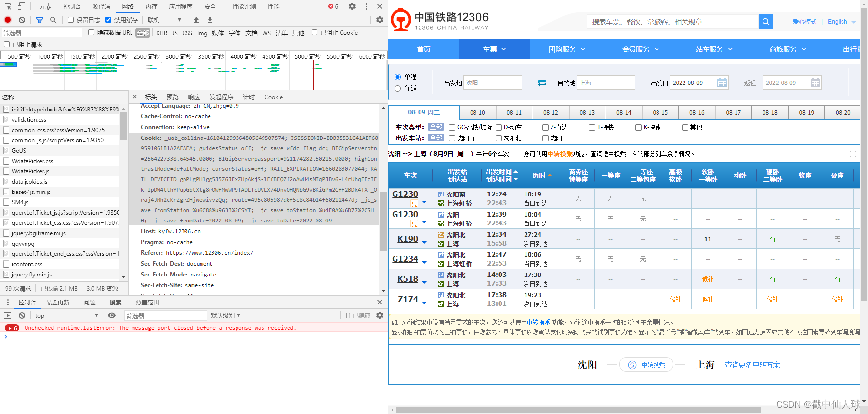868x414 pixels.
Task: Click the 12306 China Railway logo
Action: point(440,20)
